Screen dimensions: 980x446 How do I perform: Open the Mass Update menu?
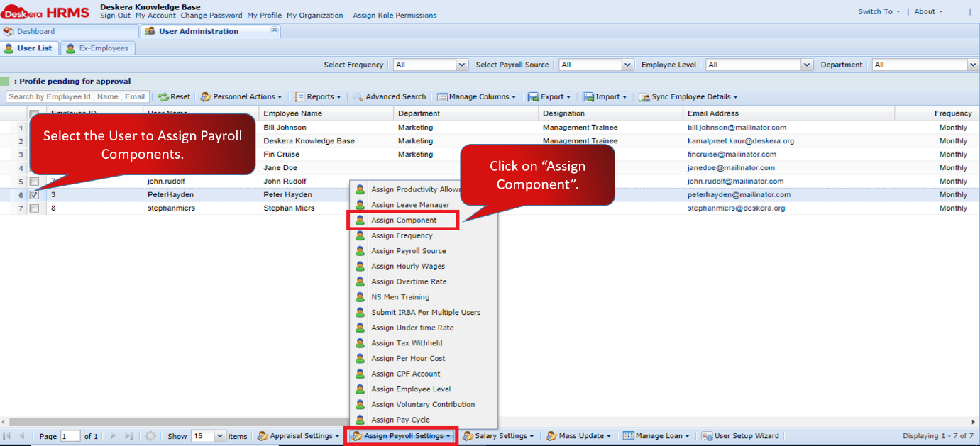pos(579,436)
